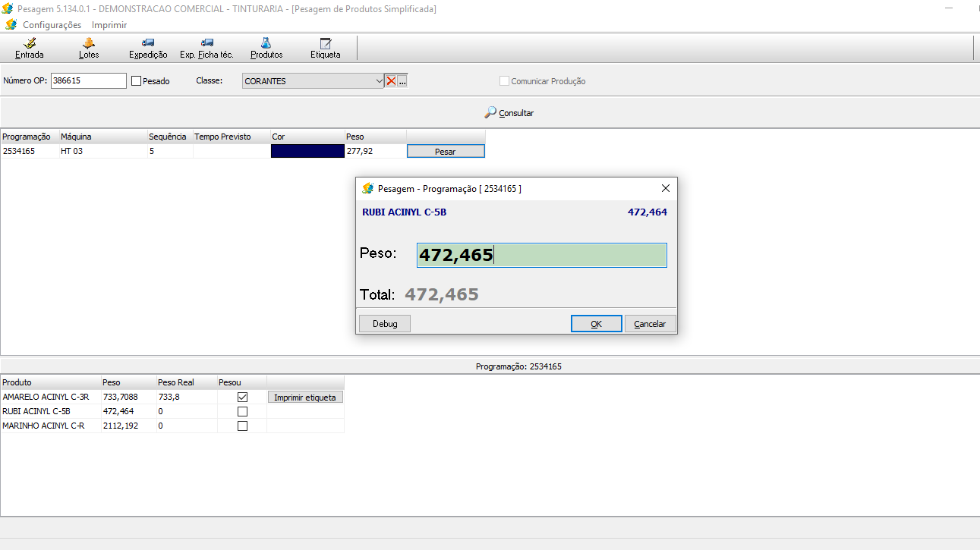Toggle the Pesado checkbox

tap(137, 81)
